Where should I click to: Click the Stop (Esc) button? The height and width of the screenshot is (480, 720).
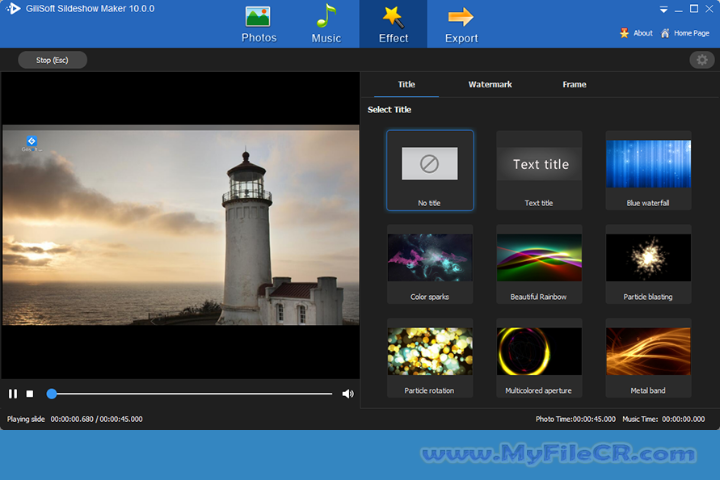coord(52,60)
